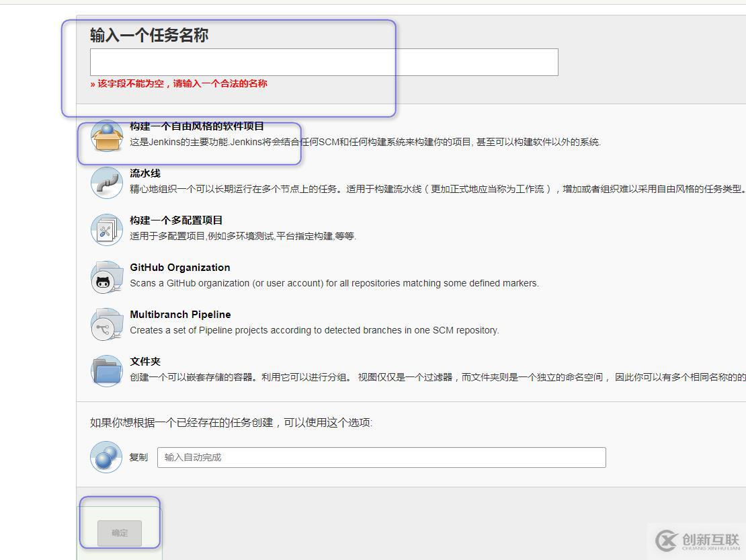Click description starting Scans a GitHub organization
746x560 pixels.
pos(335,283)
